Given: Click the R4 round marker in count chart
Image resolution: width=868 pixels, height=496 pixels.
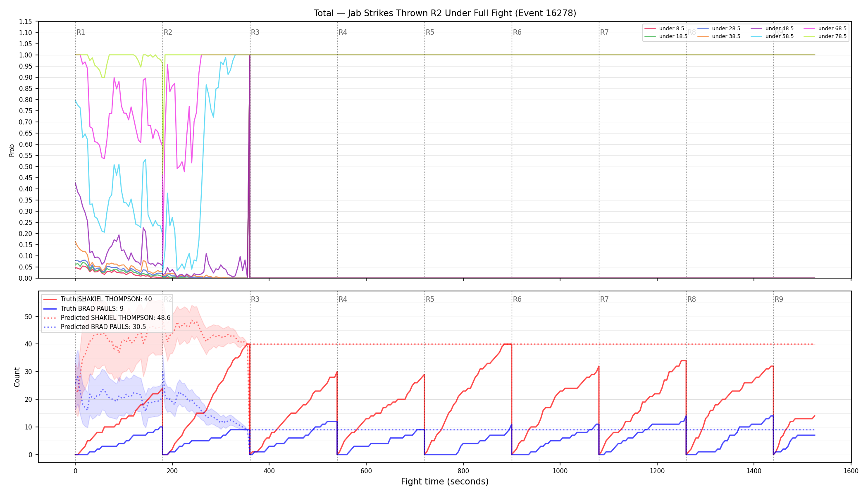Looking at the screenshot, I should 343,299.
